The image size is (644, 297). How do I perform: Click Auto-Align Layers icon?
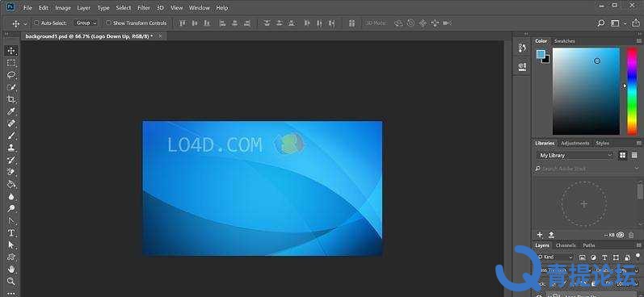(352, 23)
